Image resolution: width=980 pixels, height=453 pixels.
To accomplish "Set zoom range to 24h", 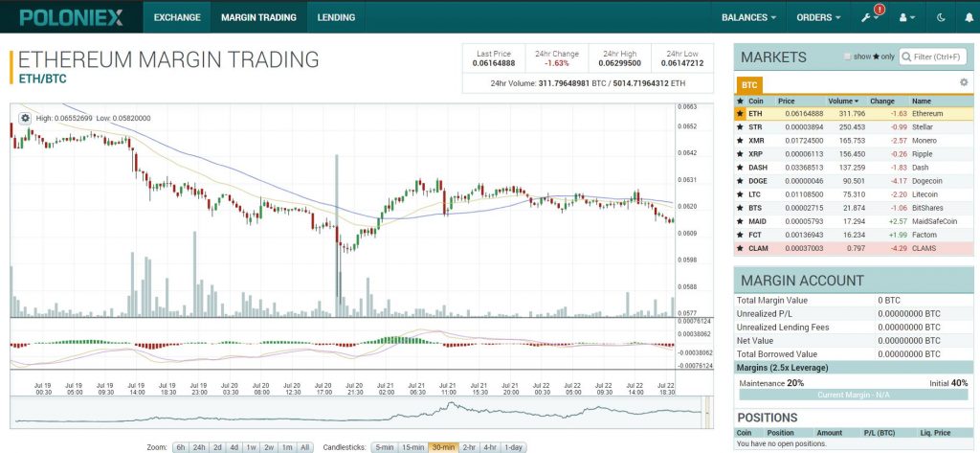I will pos(199,447).
